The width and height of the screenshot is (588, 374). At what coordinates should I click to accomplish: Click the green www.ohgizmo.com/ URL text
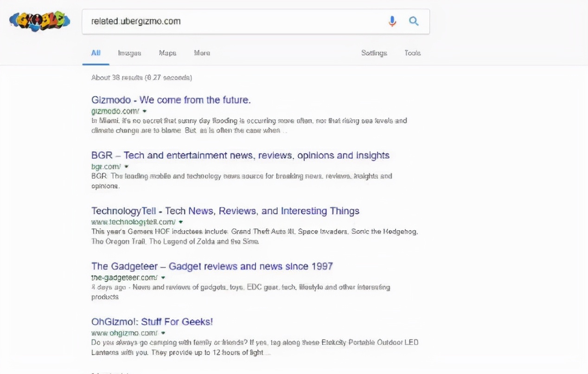point(125,333)
